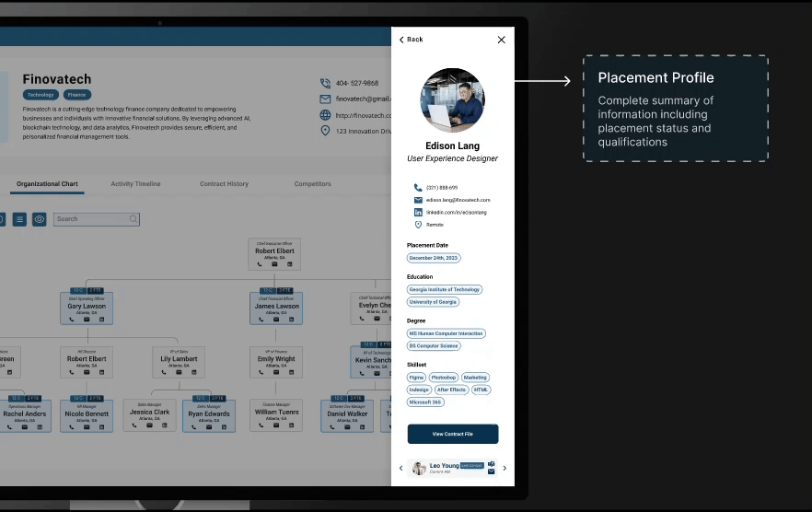Click the 2 FTE badge above Nicole Bennett
The width and height of the screenshot is (812, 512).
(96, 398)
